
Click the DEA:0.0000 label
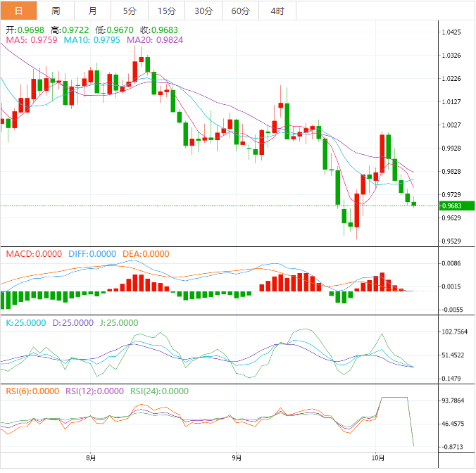click(146, 253)
